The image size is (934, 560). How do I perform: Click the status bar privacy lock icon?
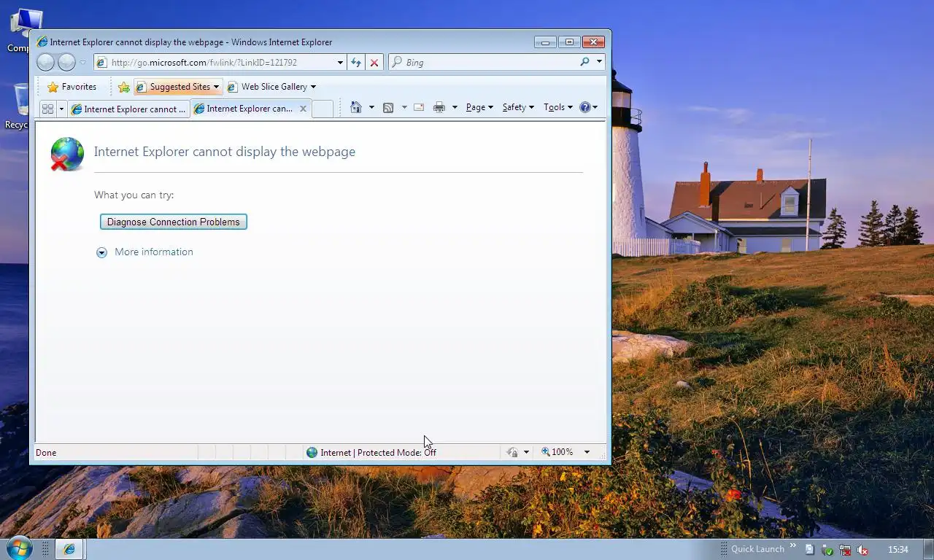513,452
